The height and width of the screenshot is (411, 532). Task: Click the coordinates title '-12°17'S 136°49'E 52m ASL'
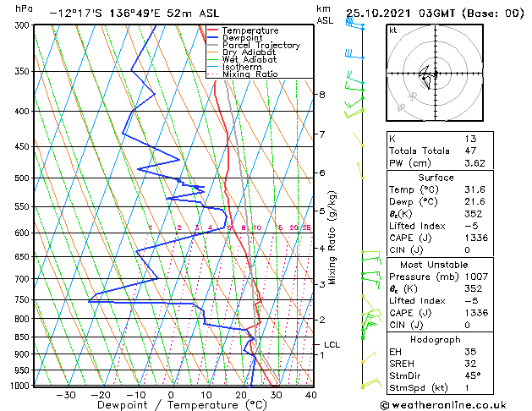click(134, 14)
